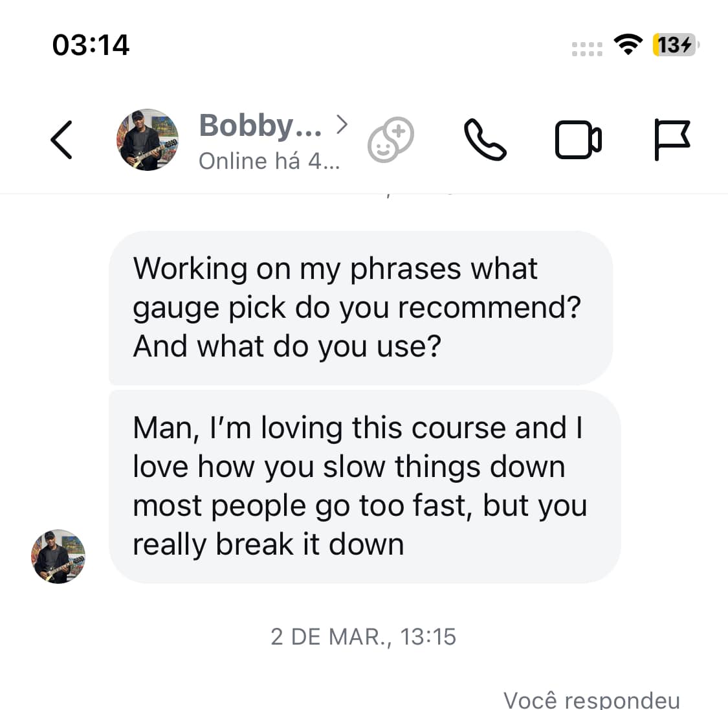Tap the cellular signal dots icon

click(x=587, y=49)
